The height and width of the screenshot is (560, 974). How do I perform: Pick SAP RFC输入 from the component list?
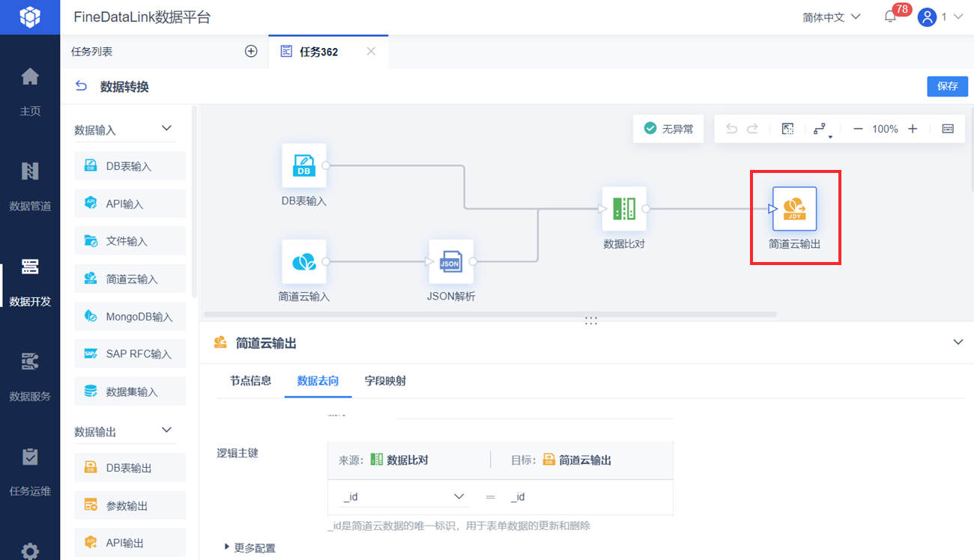pos(130,353)
